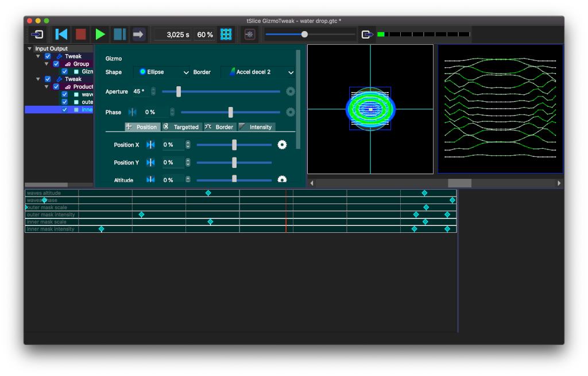
Task: Click the green play button
Action: [x=100, y=34]
